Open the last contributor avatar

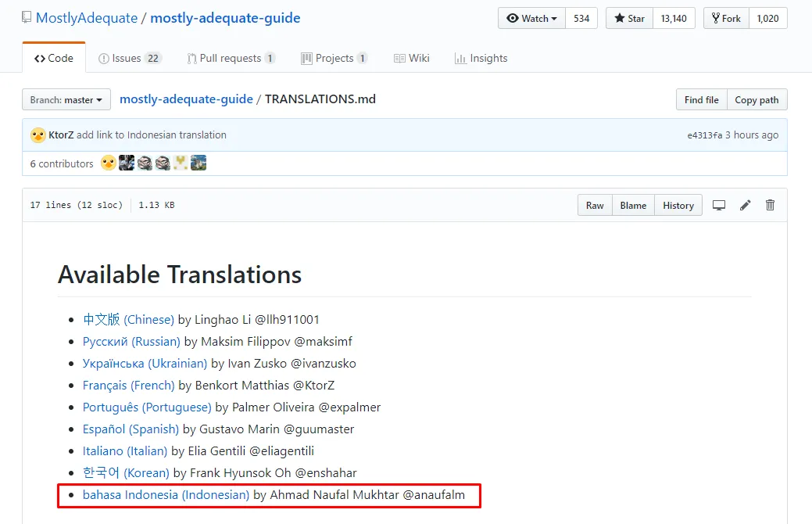(x=199, y=163)
